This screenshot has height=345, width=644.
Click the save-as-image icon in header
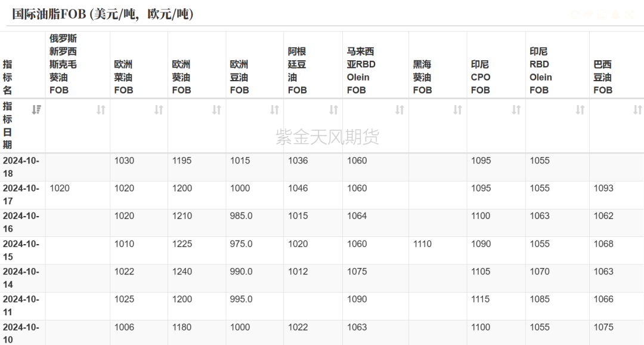[x=602, y=14]
